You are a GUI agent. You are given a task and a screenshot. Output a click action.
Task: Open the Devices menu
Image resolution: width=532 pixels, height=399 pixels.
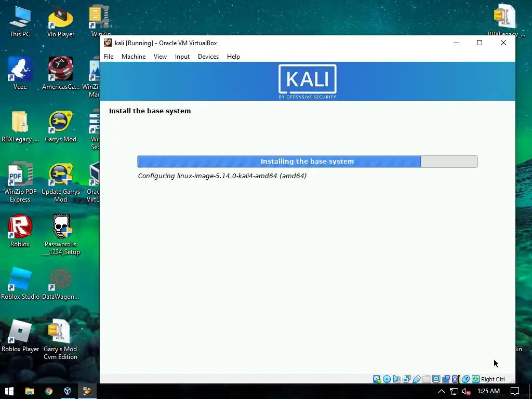click(x=208, y=57)
